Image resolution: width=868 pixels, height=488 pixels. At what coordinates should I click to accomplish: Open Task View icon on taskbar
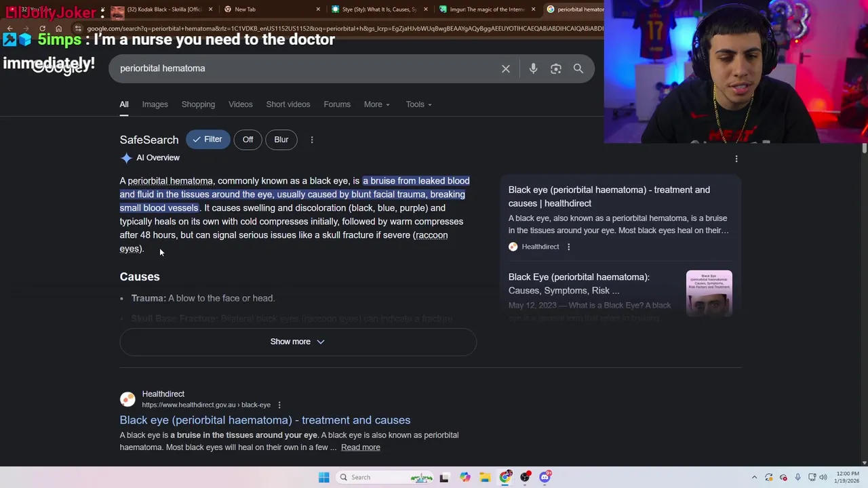point(444,477)
